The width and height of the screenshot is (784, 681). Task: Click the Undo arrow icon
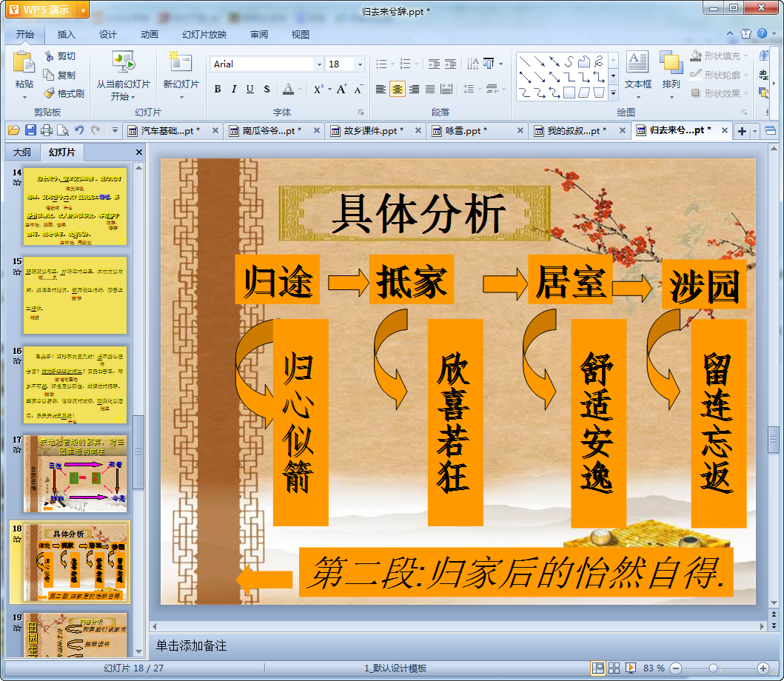coord(79,130)
